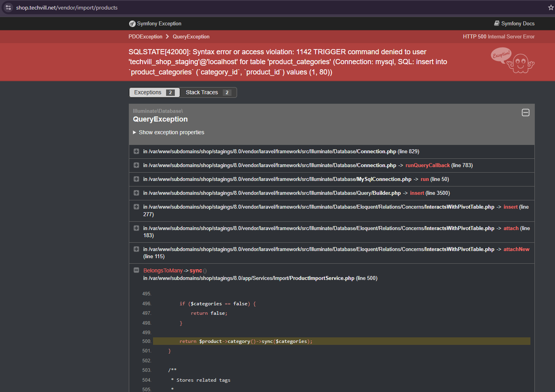The width and height of the screenshot is (555, 392).
Task: Expand the attach line 183 trace
Action: pyautogui.click(x=136, y=228)
